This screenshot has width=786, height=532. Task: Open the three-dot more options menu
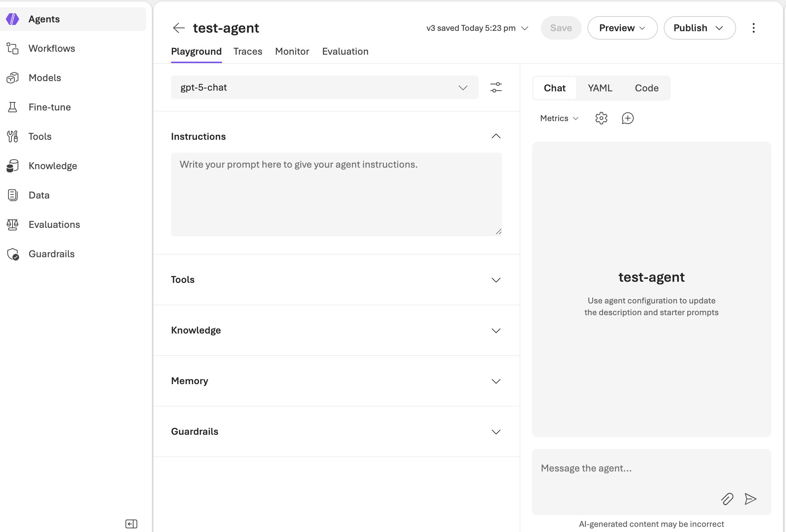753,28
